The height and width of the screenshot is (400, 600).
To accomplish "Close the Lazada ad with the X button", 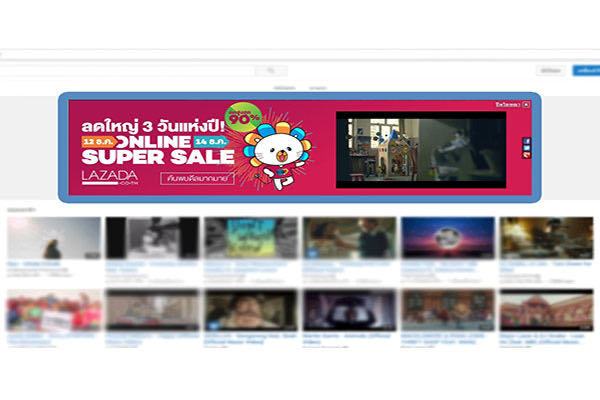I will [x=526, y=104].
